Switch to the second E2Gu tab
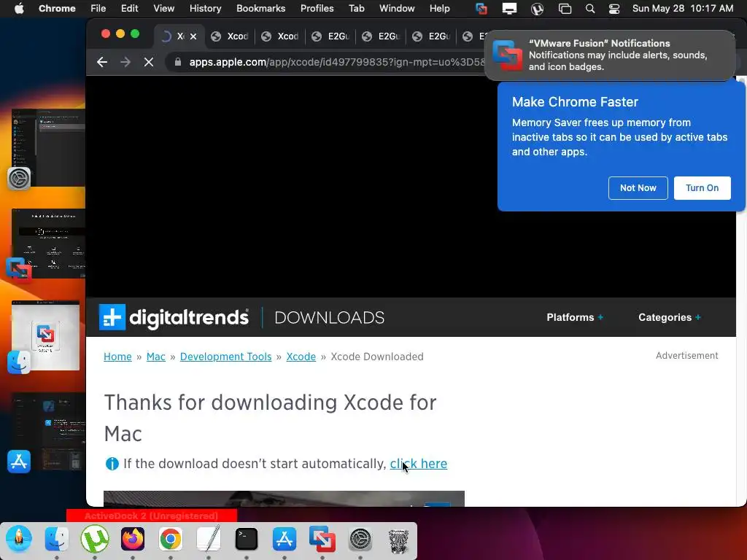The width and height of the screenshot is (747, 560). tap(381, 36)
